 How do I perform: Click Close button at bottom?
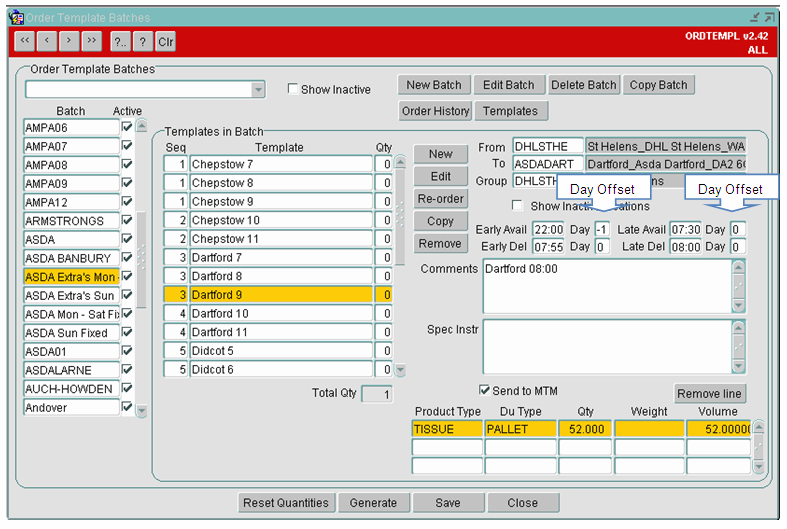coord(523,503)
